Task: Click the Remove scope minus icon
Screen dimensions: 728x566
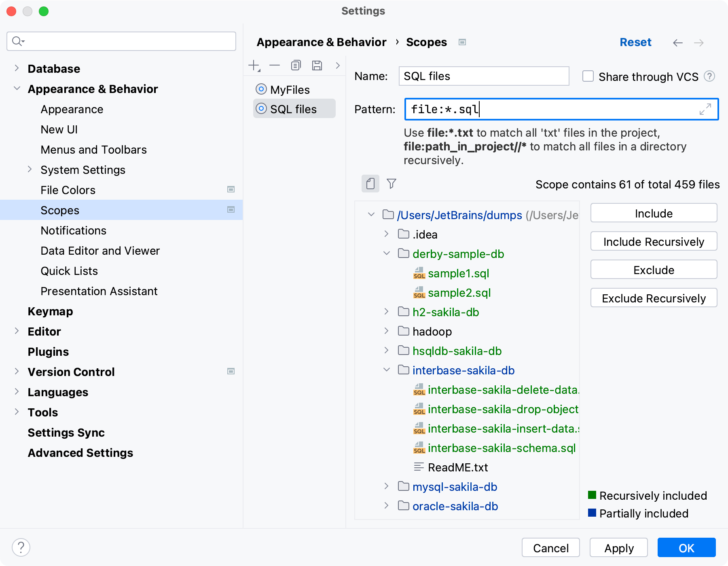Action: [x=275, y=65]
